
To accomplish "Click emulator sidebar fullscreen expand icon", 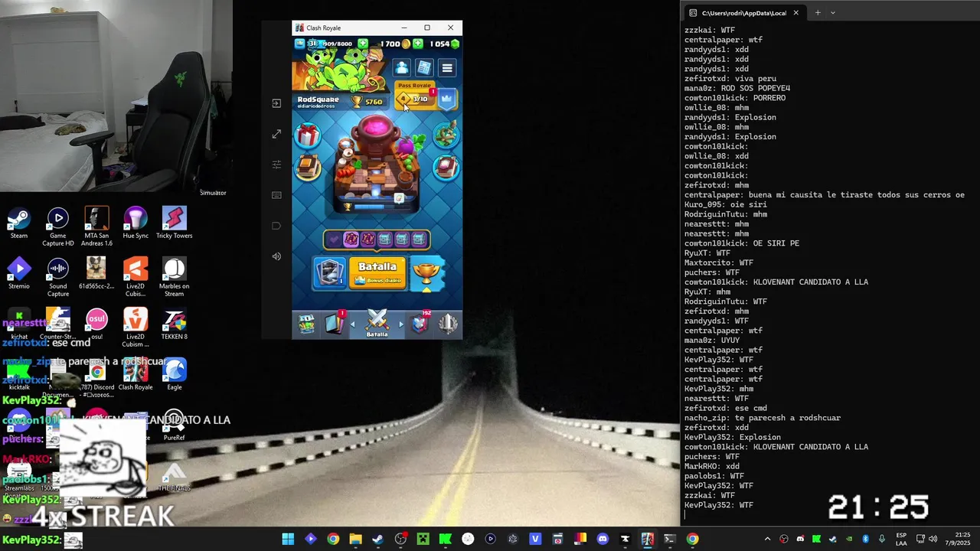I will pos(276,134).
